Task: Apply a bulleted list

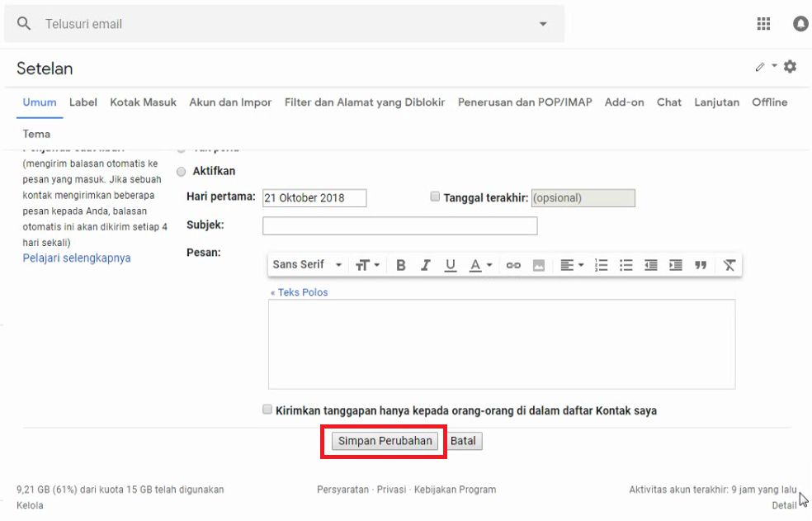Action: point(626,265)
